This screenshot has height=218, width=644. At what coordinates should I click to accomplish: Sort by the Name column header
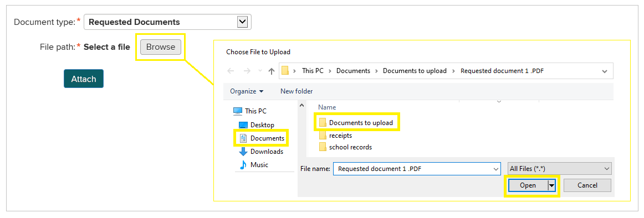(x=327, y=107)
